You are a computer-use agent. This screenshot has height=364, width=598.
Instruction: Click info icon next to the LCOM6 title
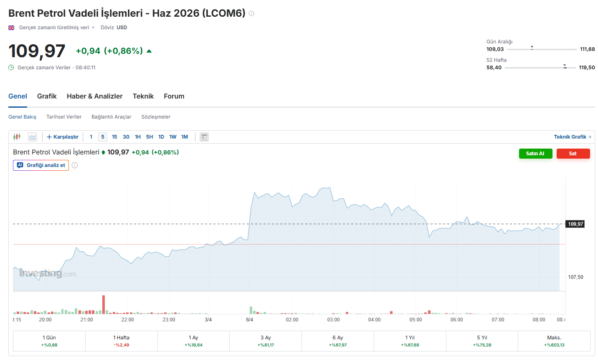point(251,13)
